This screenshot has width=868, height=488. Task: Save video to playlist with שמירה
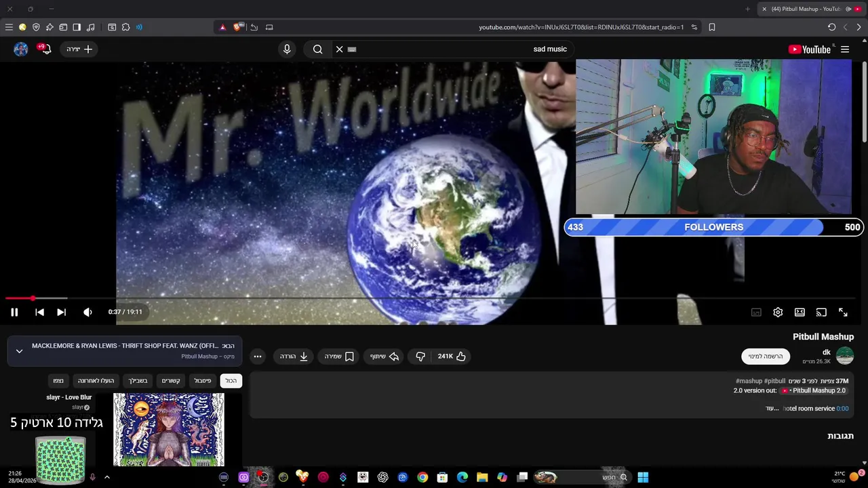pos(339,356)
